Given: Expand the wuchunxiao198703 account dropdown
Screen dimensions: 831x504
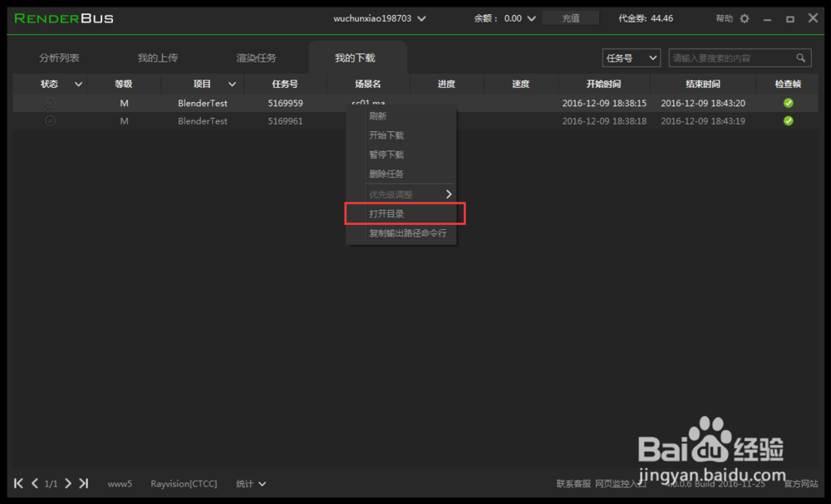Looking at the screenshot, I should pyautogui.click(x=421, y=18).
